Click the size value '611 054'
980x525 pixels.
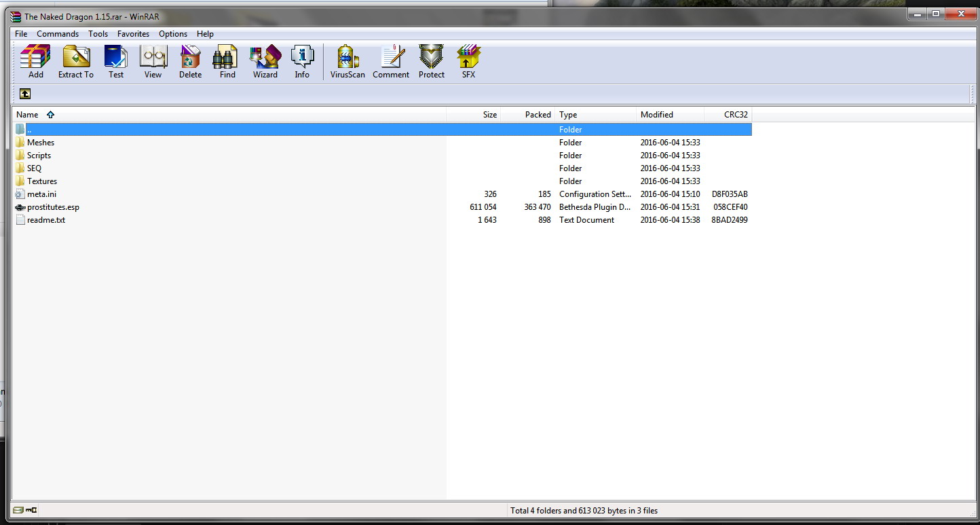point(483,207)
